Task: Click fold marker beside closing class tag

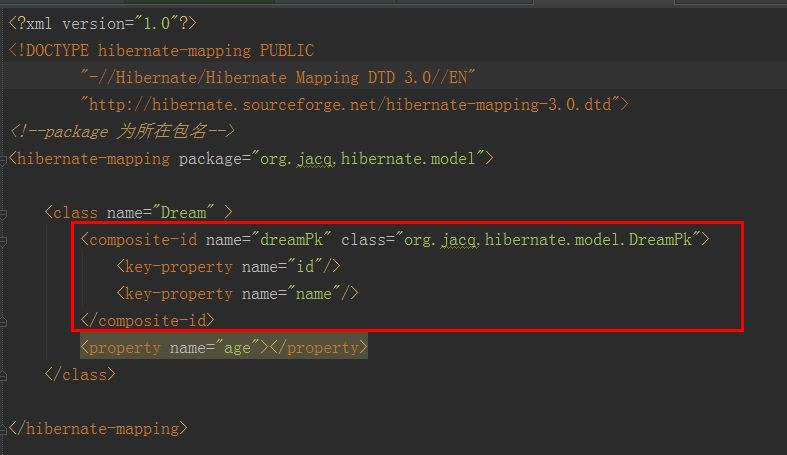Action: [3, 376]
